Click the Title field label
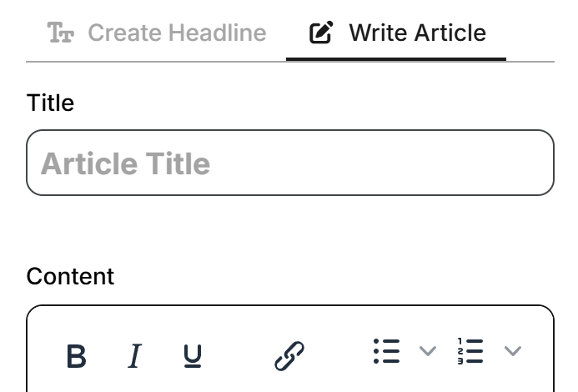The height and width of the screenshot is (392, 578). (50, 103)
